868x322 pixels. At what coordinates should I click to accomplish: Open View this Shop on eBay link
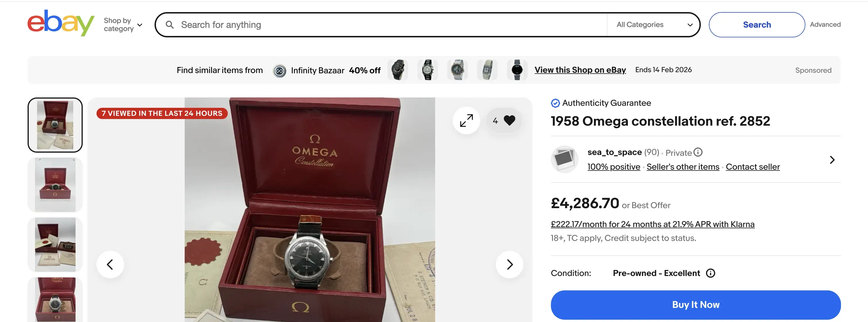coord(580,70)
